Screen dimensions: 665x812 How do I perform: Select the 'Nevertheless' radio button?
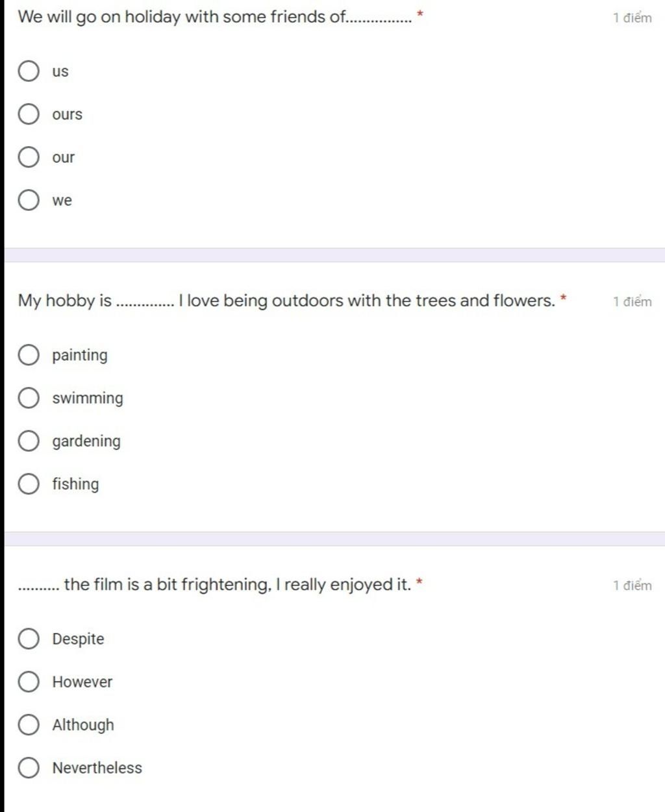(x=29, y=768)
